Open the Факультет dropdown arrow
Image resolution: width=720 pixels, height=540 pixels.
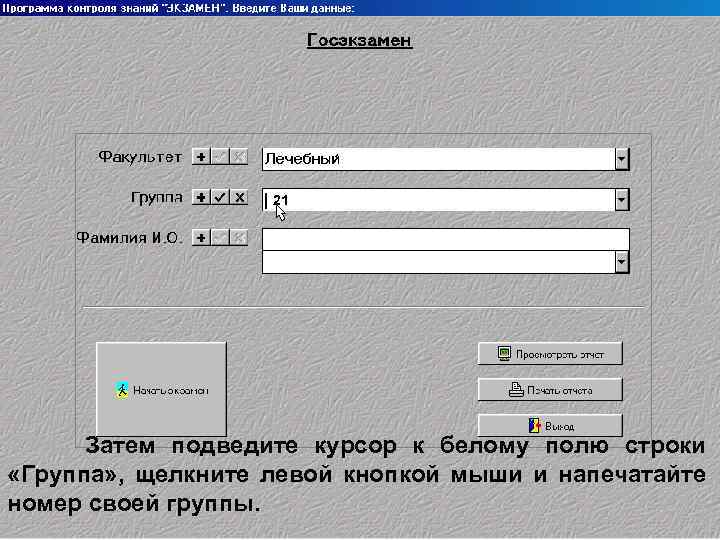(x=622, y=159)
